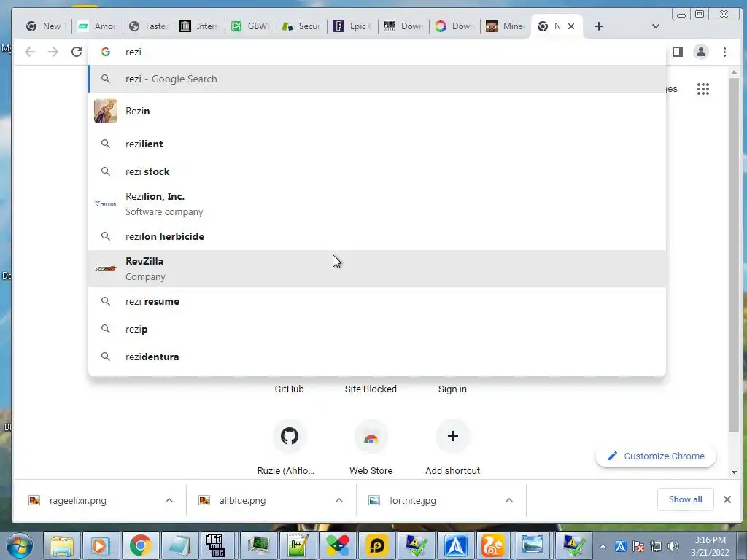Open Chrome's three-dot menu
This screenshot has height=560, width=747.
coord(724,52)
